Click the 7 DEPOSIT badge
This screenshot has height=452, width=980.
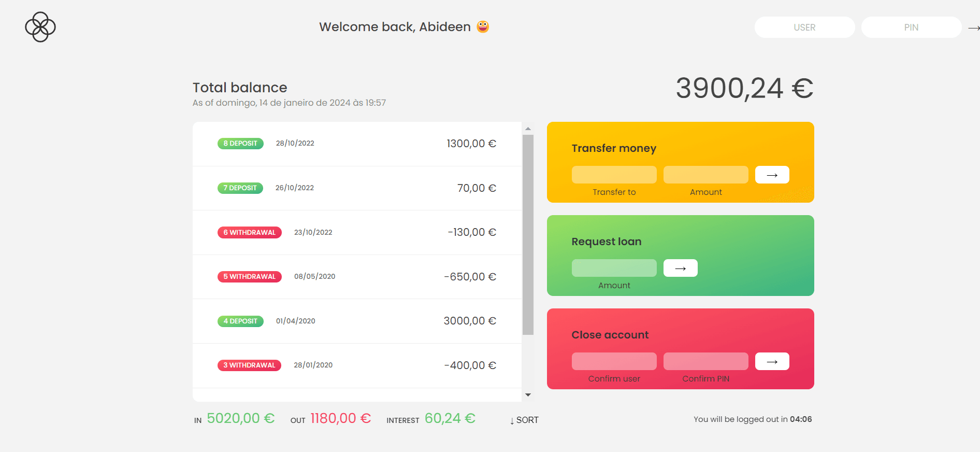click(x=240, y=188)
